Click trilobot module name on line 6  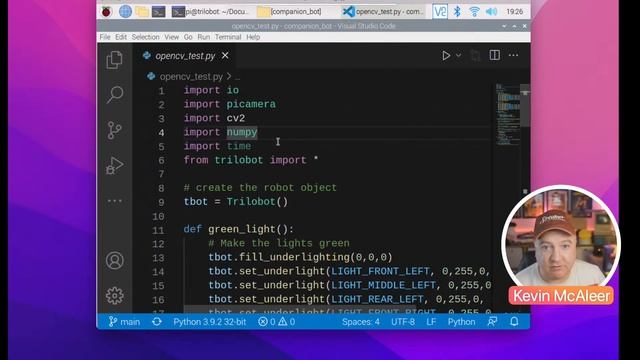pos(239,160)
